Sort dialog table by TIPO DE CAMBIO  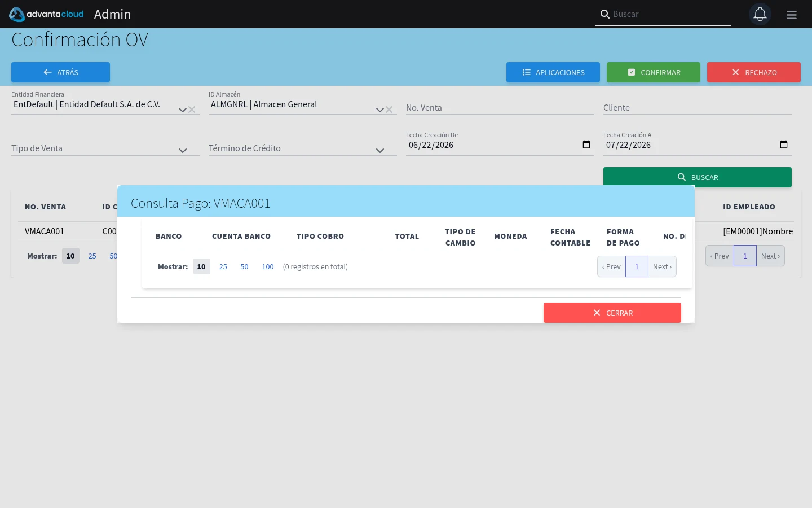(460, 238)
